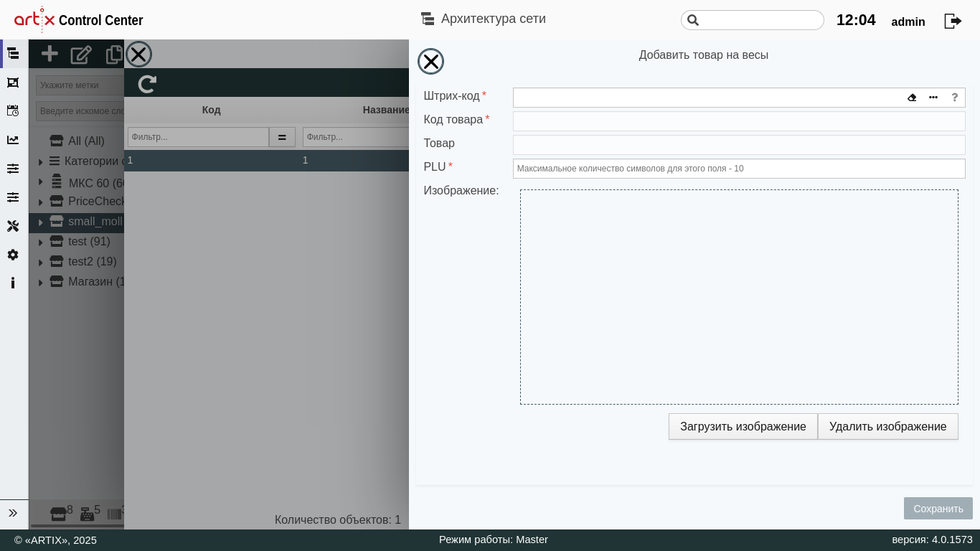Open the statistics chart sidebar icon
The width and height of the screenshot is (980, 551).
[x=13, y=140]
